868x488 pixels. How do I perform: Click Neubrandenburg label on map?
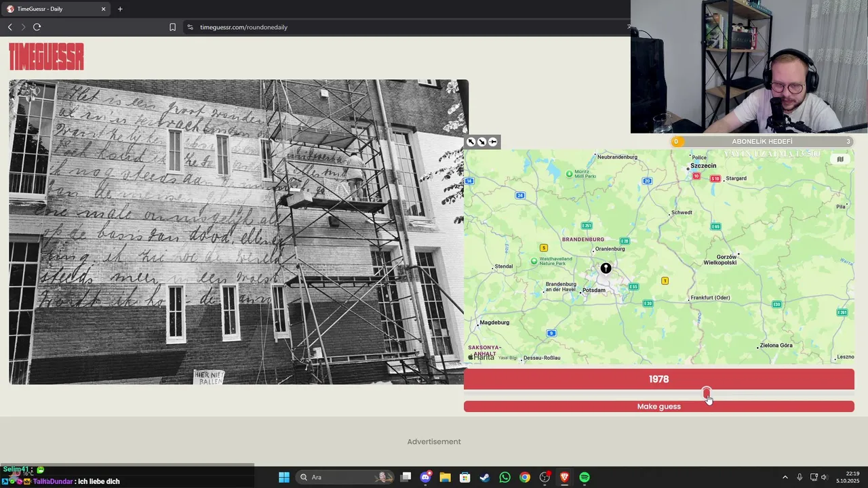pyautogui.click(x=618, y=157)
